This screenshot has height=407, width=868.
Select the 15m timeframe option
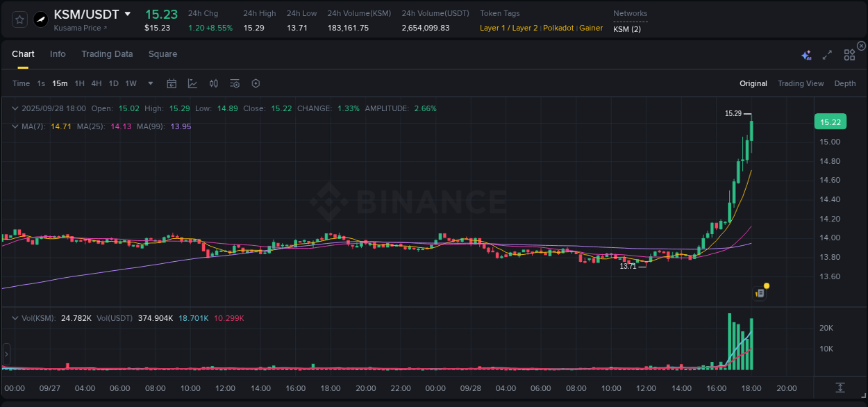pyautogui.click(x=60, y=83)
